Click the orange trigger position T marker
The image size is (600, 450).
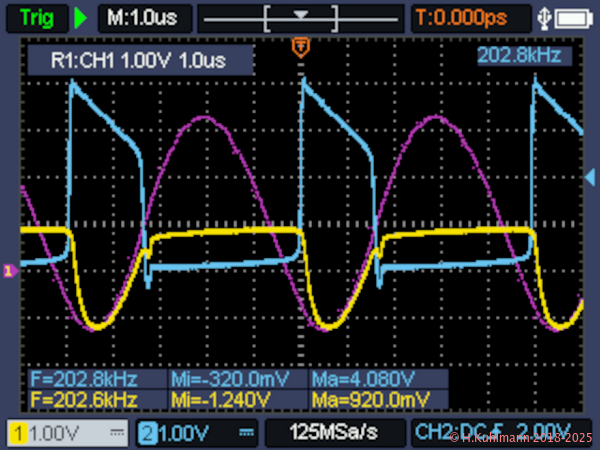(x=299, y=47)
